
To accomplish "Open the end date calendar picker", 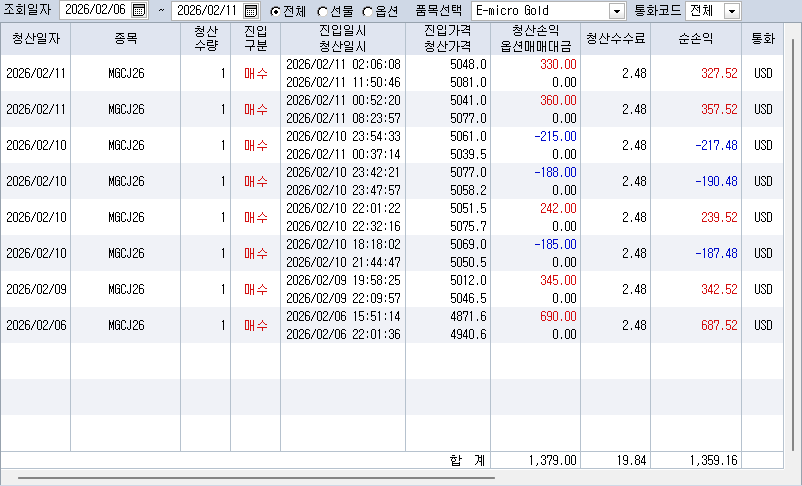I will point(251,10).
